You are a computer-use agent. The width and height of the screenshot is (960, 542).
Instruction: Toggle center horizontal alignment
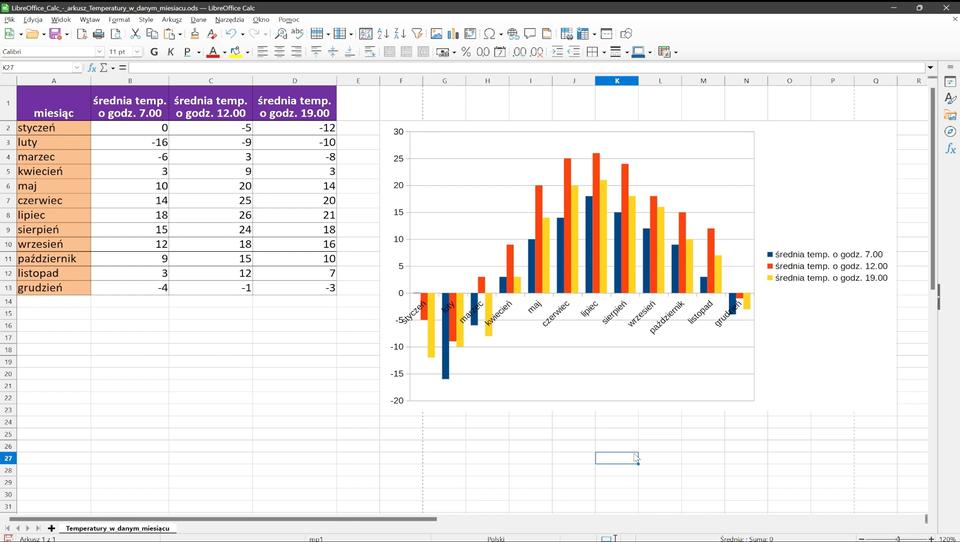tap(280, 52)
